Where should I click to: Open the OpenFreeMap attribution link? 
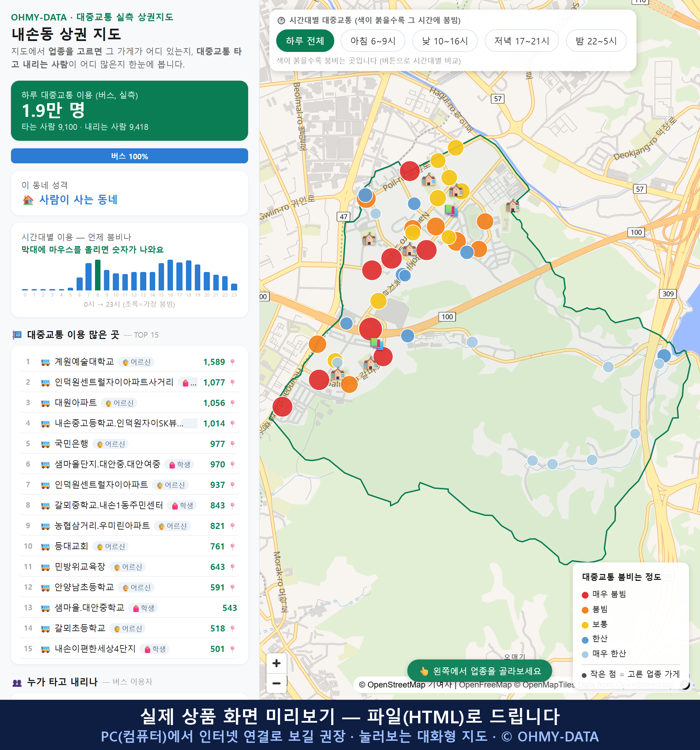pyautogui.click(x=485, y=685)
